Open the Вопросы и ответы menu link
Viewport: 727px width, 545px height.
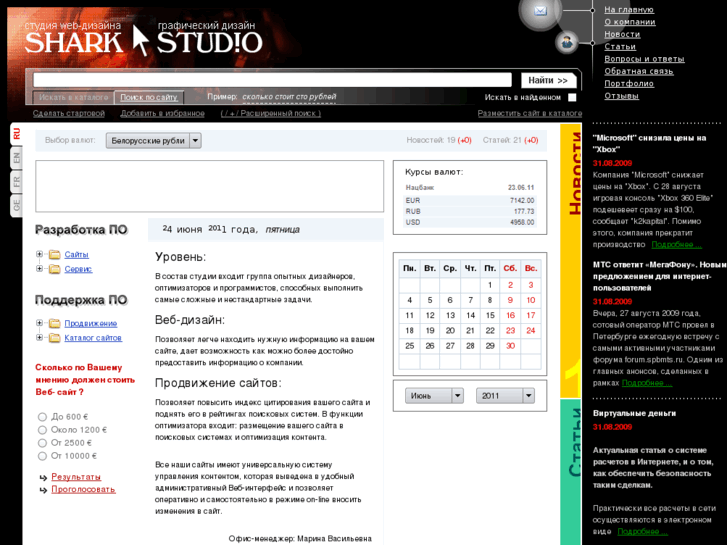pos(644,59)
